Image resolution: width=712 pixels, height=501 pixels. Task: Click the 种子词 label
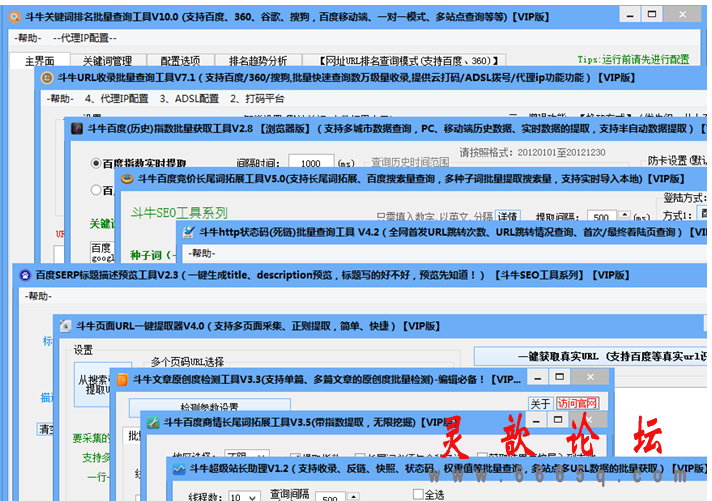coord(146,255)
